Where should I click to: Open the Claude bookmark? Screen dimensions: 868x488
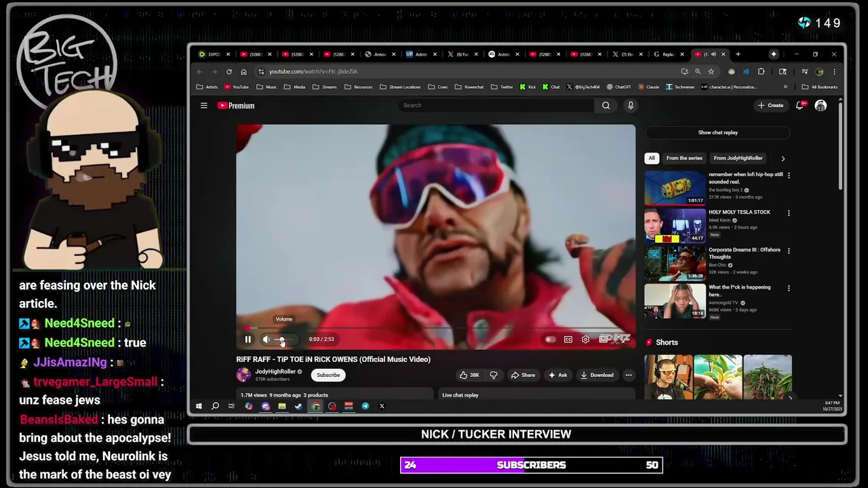649,87
